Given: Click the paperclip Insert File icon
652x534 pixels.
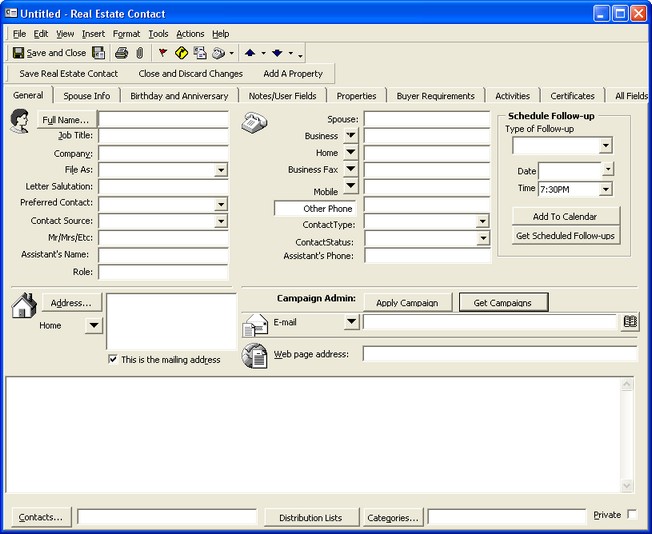Looking at the screenshot, I should click(x=139, y=53).
